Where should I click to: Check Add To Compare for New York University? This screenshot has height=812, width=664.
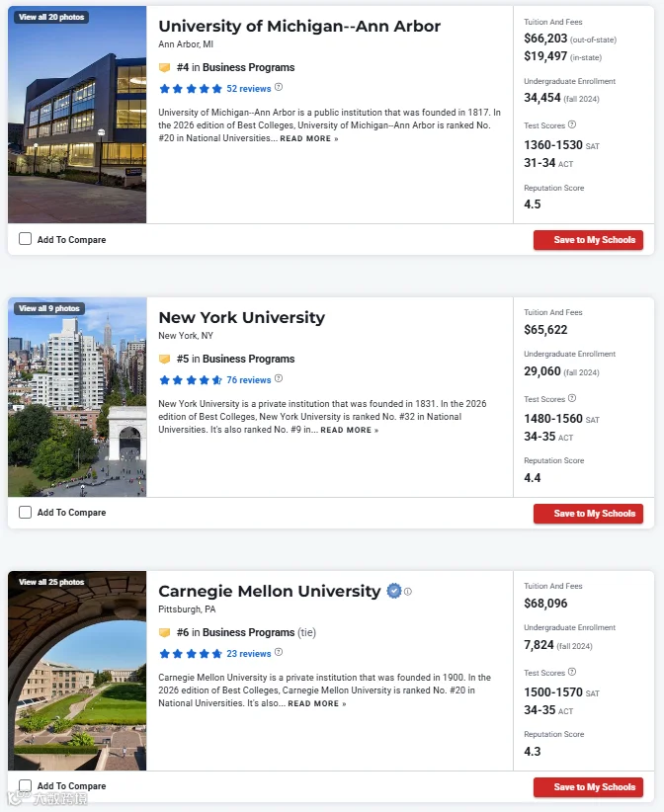point(25,512)
